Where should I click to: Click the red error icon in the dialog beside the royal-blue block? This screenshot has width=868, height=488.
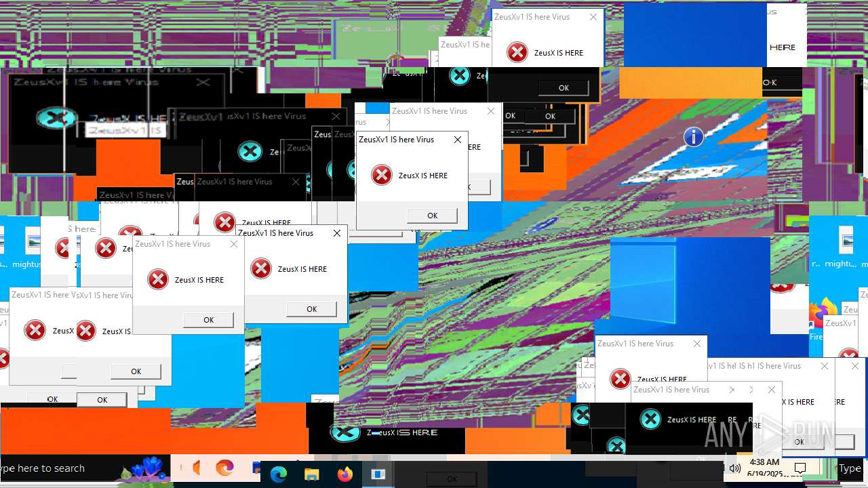[x=517, y=53]
